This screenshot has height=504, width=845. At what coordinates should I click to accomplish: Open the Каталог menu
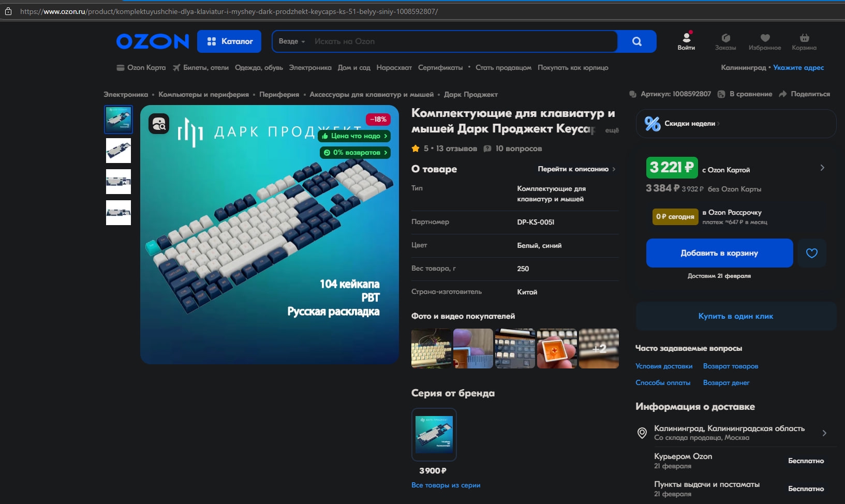click(229, 41)
